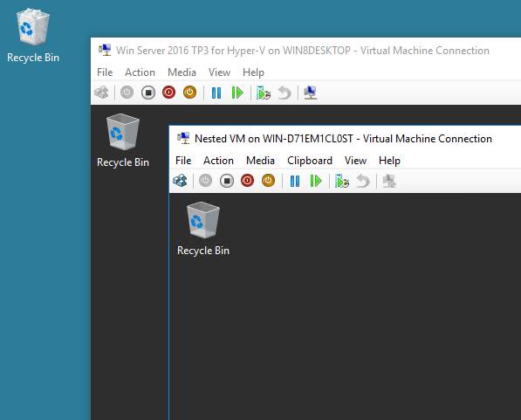Click the Ctrl+Alt+Del icon in Nested VM toolbar
This screenshot has height=420, width=521.
click(180, 181)
